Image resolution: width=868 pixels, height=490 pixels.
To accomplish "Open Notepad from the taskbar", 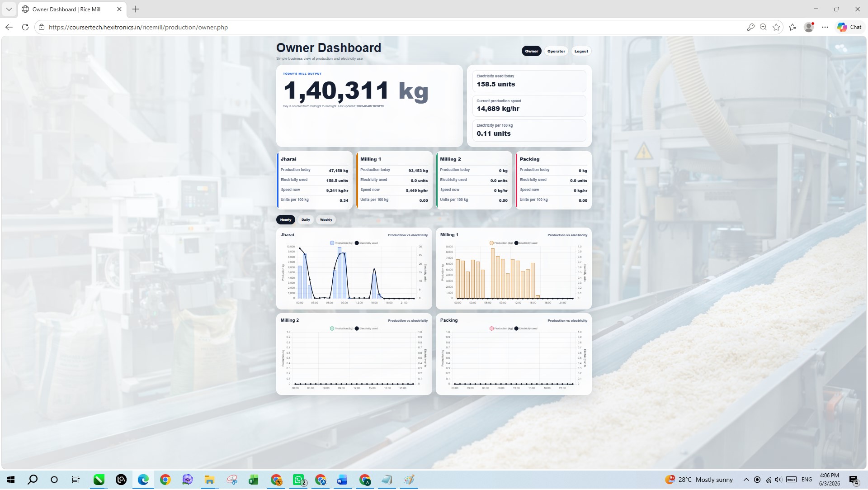I will click(387, 480).
